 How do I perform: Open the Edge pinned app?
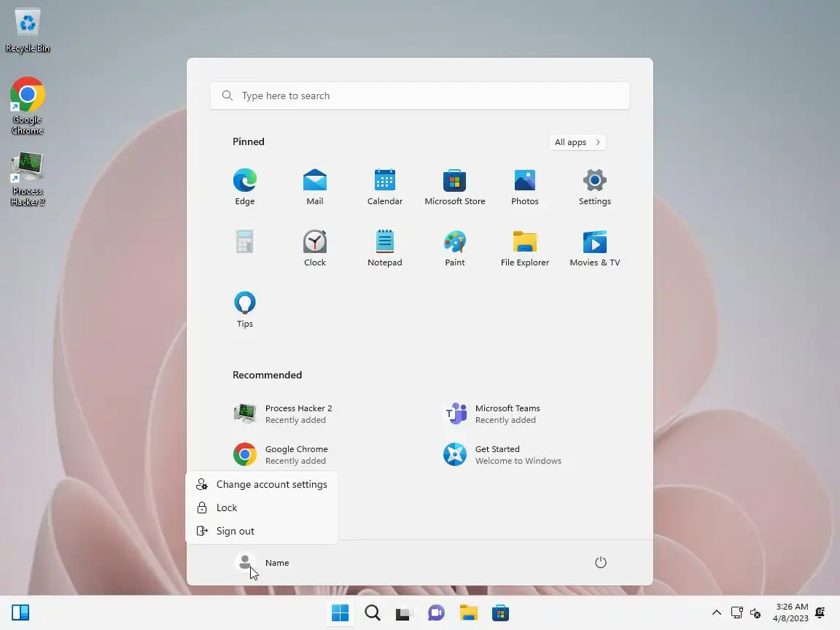[245, 187]
